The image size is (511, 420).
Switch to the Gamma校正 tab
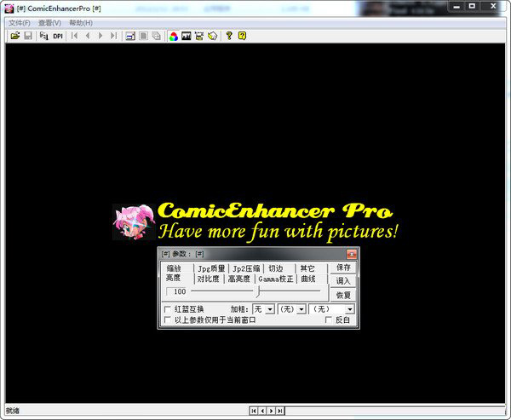click(x=275, y=279)
